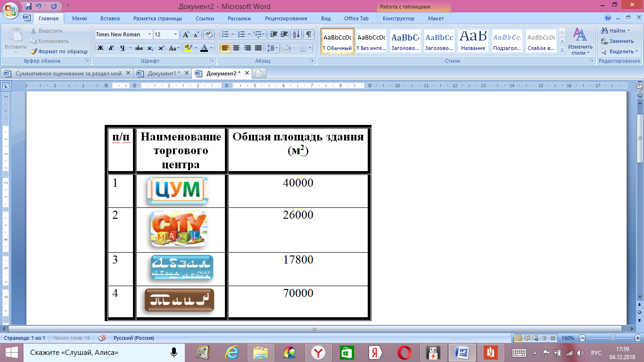Open Найти dropdown arrow
Image resolution: width=644 pixels, height=362 pixels.
pyautogui.click(x=628, y=31)
